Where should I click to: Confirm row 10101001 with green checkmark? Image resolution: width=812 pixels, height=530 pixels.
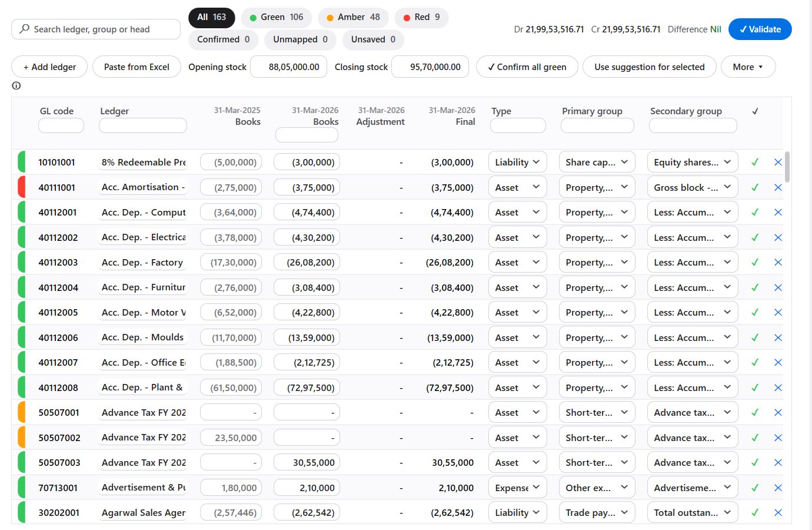(755, 162)
